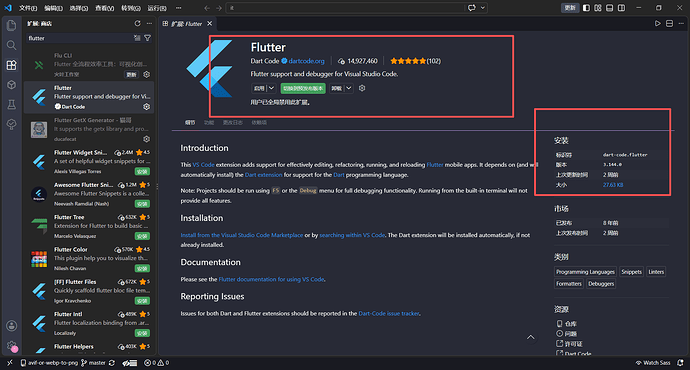Install the Flutter Widget Snippets extension

pyautogui.click(x=142, y=171)
